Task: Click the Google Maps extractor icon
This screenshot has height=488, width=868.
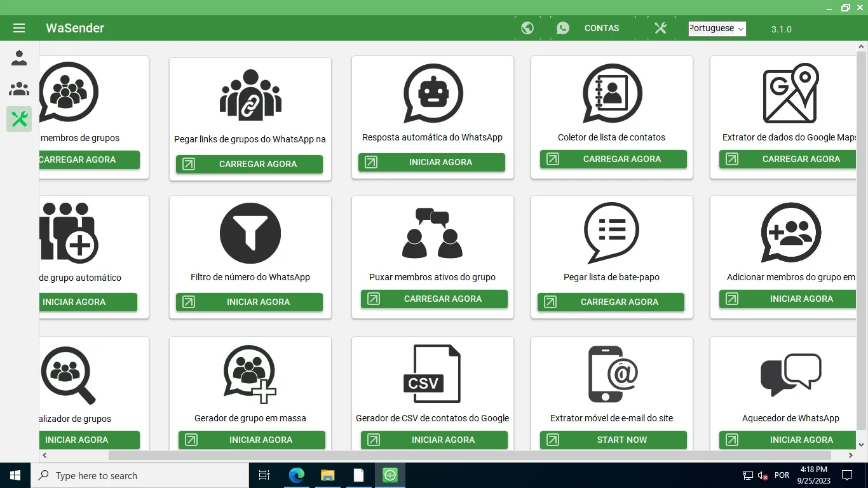Action: click(x=790, y=93)
